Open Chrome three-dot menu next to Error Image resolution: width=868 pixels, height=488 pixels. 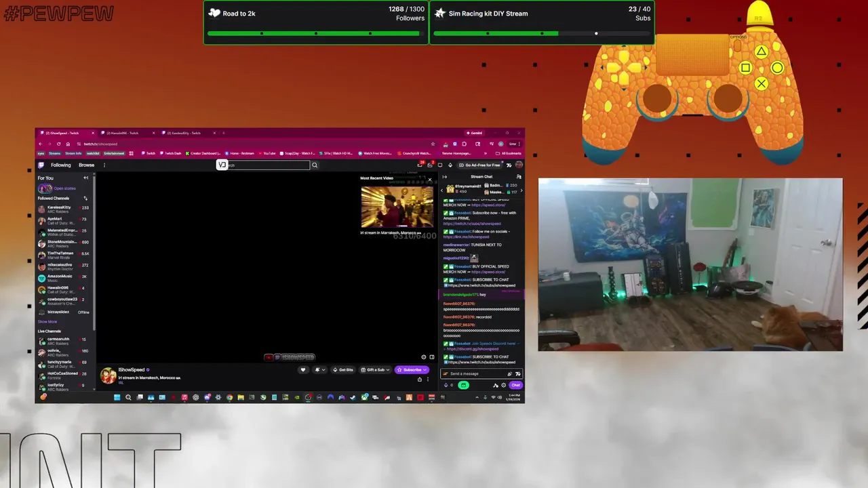coord(519,144)
